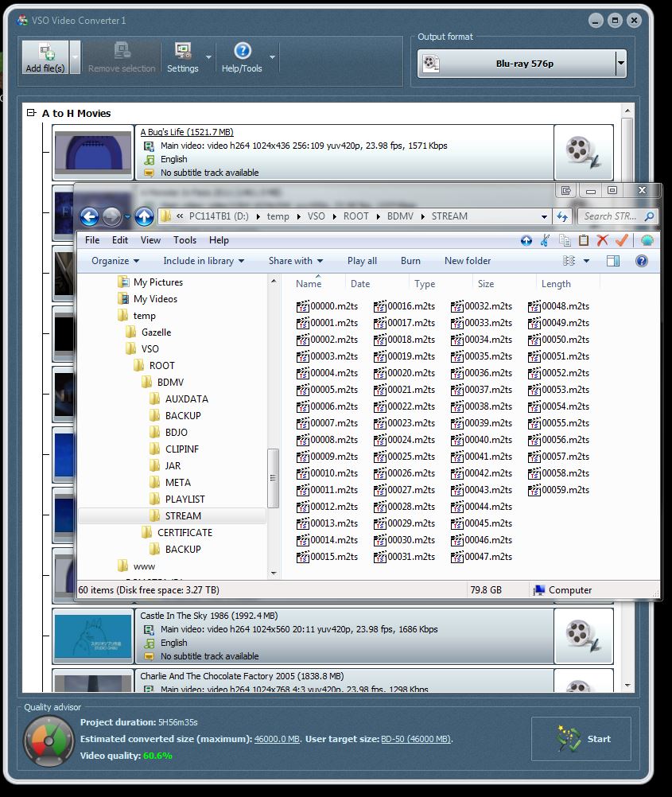672x797 pixels.
Task: Click the Paste clipboard icon
Action: [x=584, y=240]
